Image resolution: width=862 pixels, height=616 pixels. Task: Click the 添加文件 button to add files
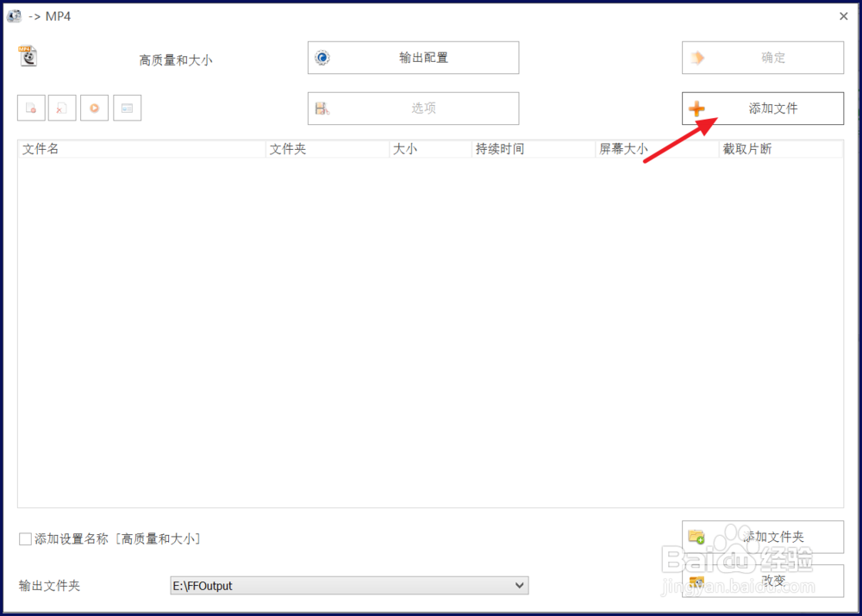763,108
